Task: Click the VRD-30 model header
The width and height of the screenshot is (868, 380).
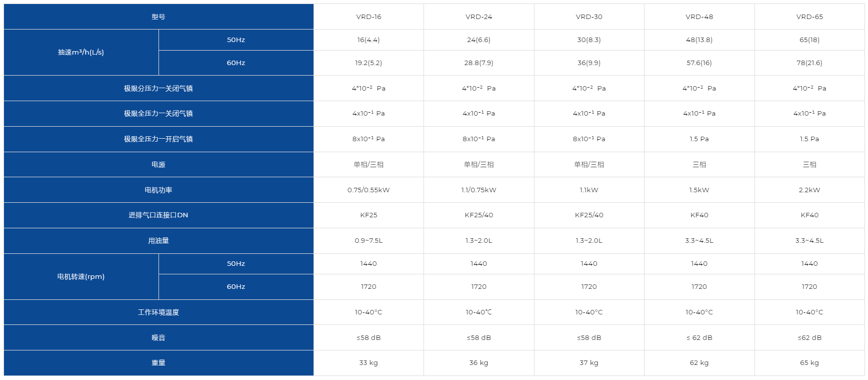Action: 589,17
